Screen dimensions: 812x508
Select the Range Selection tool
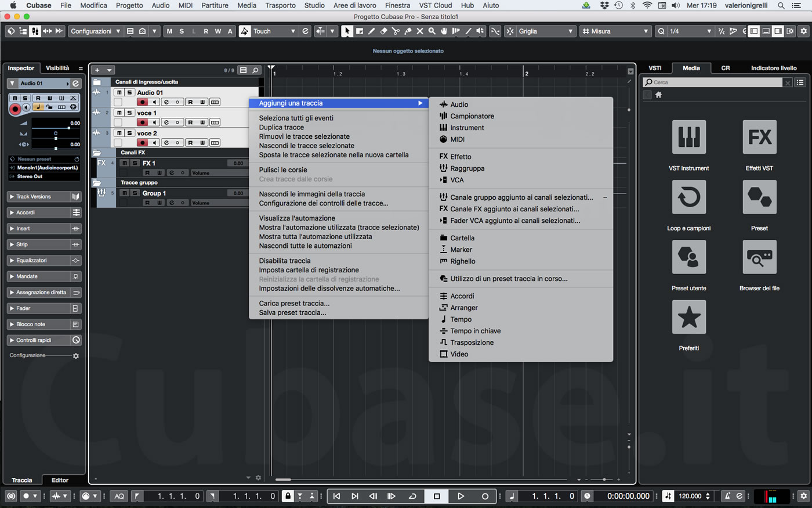360,31
